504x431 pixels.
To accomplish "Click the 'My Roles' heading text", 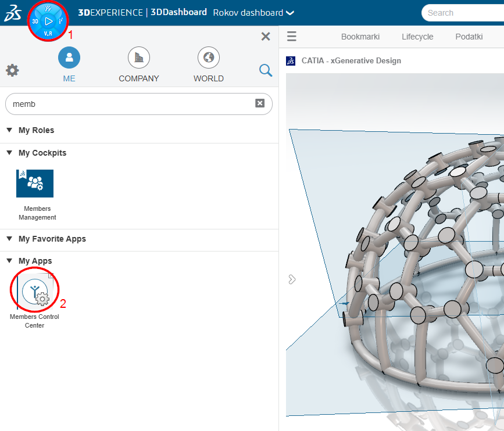I will click(36, 130).
